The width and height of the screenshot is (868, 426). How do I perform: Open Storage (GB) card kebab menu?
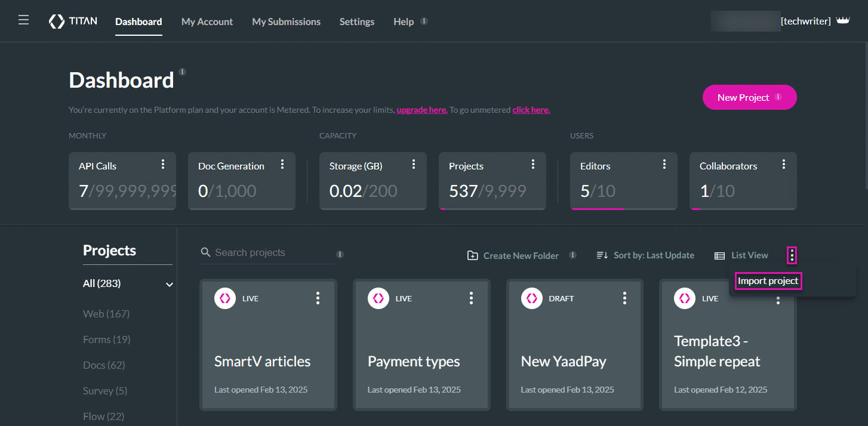click(414, 164)
